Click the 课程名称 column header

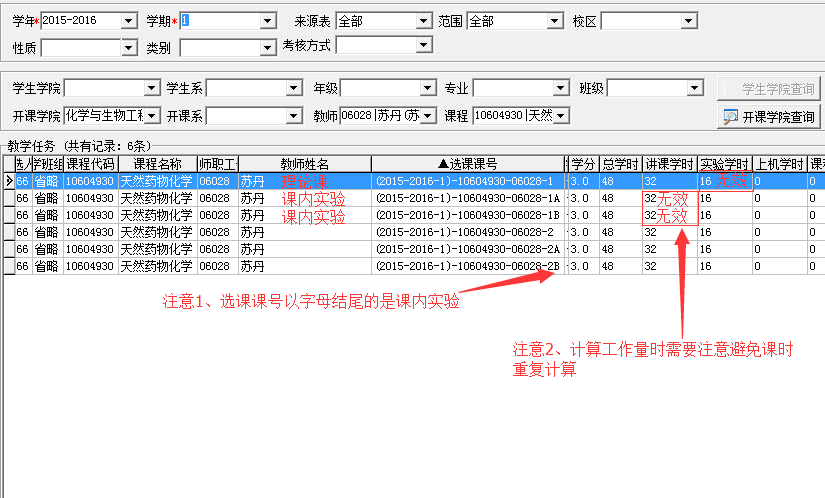tap(157, 163)
